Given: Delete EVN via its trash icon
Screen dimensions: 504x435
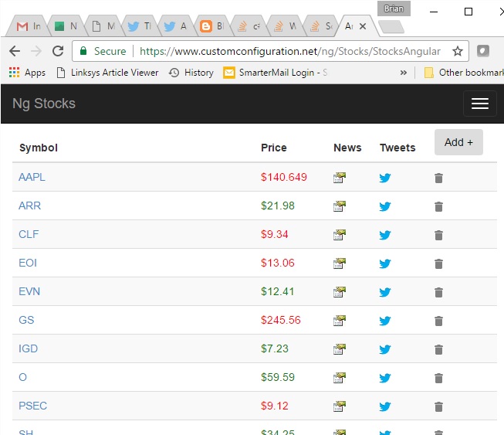Looking at the screenshot, I should pos(438,292).
